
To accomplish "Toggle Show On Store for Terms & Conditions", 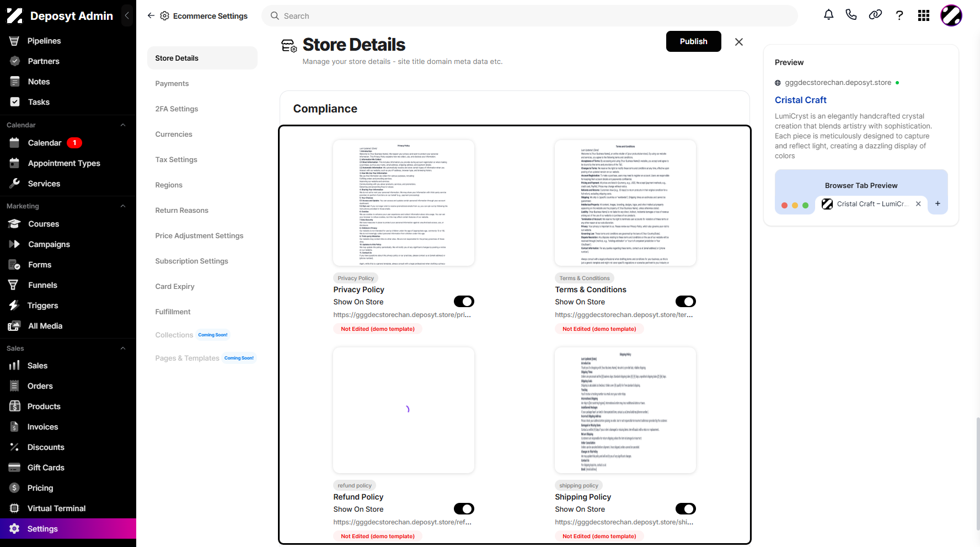I will tap(686, 302).
